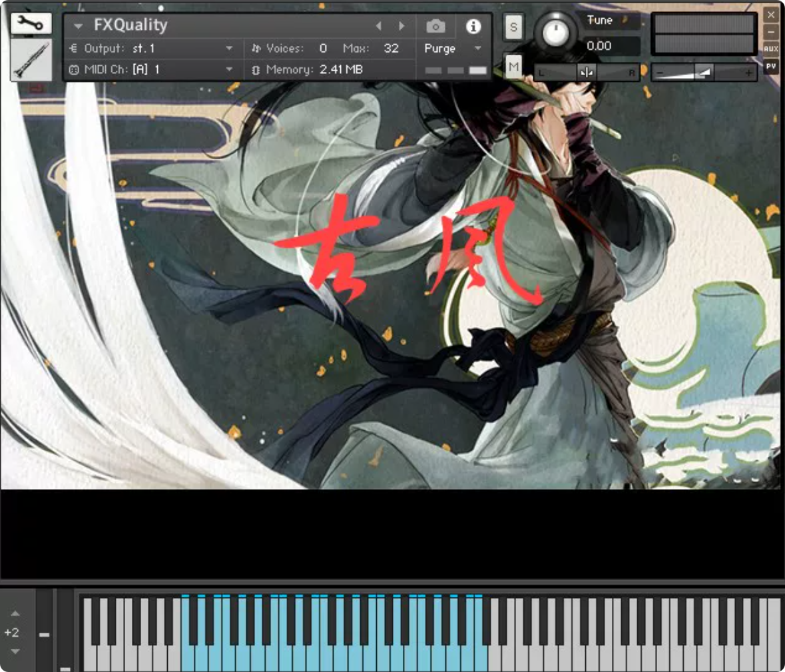This screenshot has height=672, width=785.
Task: Load previous instrument with left arrow
Action: coord(378,25)
